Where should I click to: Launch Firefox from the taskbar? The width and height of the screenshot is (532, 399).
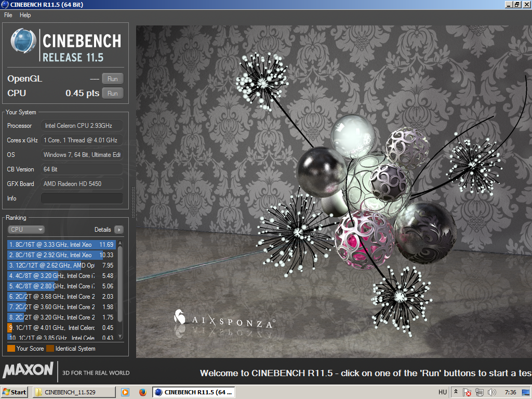[x=142, y=392]
